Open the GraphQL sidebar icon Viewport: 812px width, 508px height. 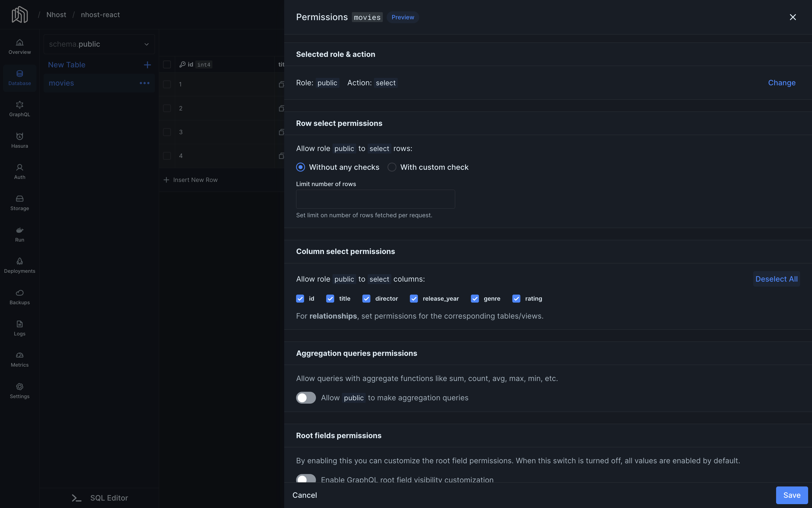(x=20, y=105)
